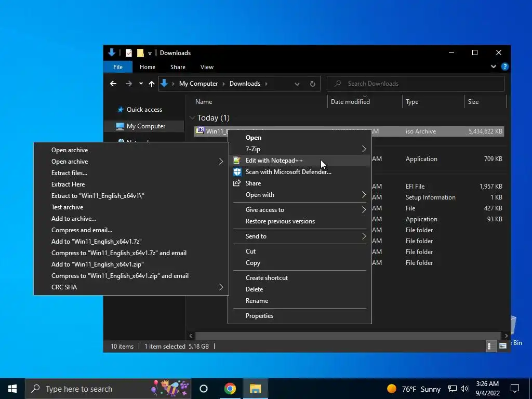Click the ISO file icon of Win11 file
The width and height of the screenshot is (532, 399).
200,130
